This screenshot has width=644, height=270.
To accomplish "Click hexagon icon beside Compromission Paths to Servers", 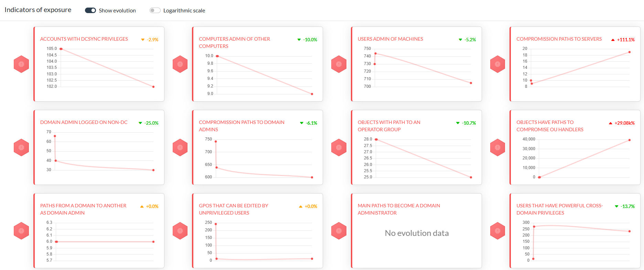I will 497,64.
